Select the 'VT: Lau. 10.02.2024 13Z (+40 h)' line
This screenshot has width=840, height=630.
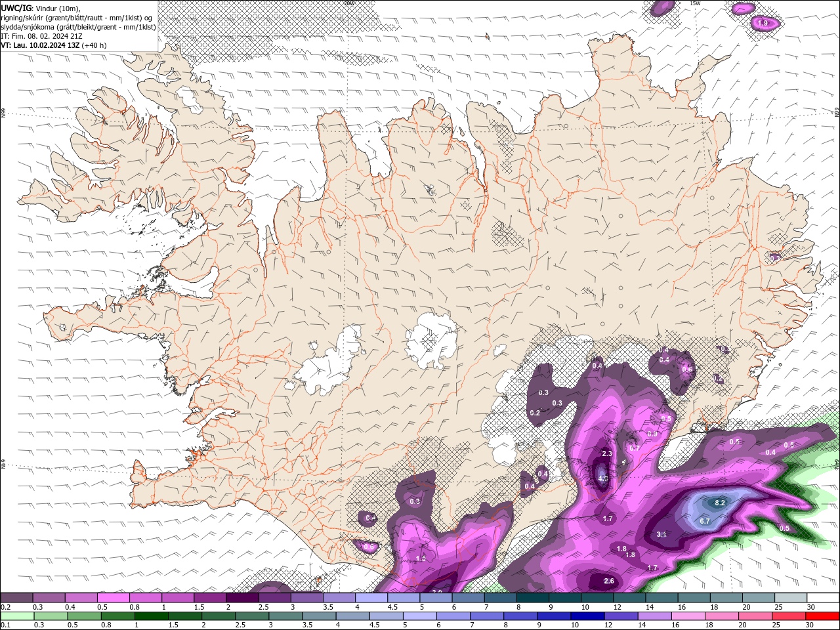(x=54, y=45)
